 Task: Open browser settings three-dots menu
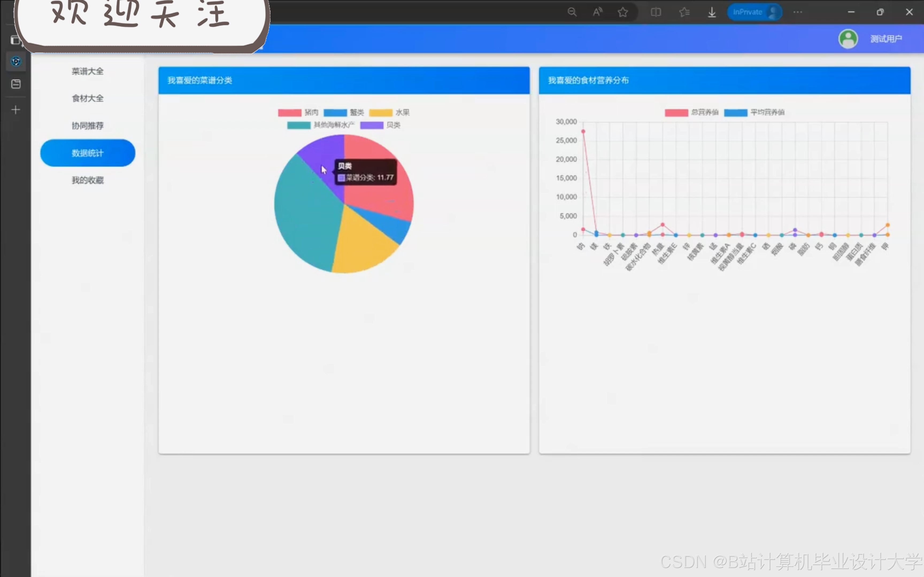(798, 12)
